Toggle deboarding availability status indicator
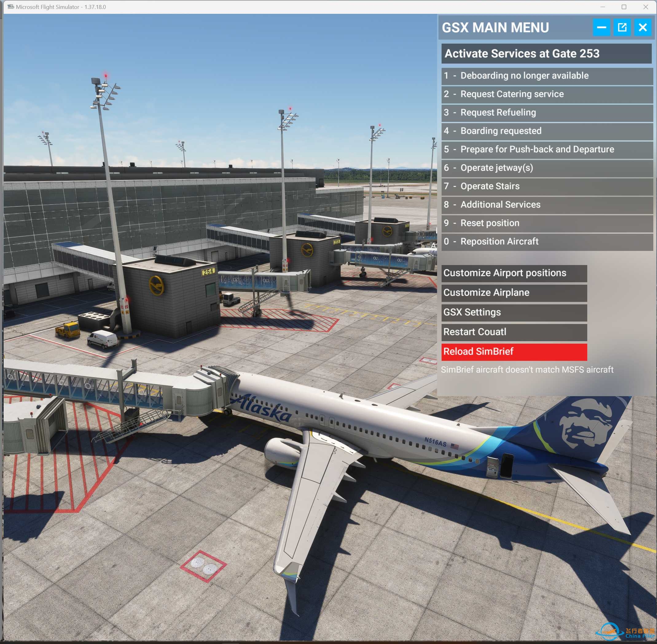 point(544,75)
